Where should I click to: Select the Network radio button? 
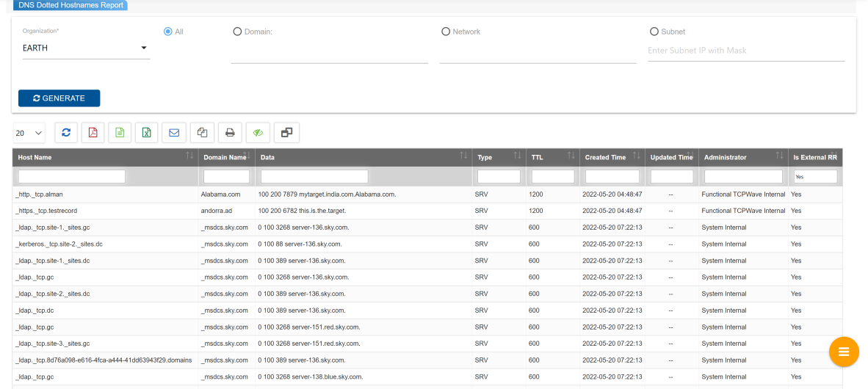click(446, 32)
